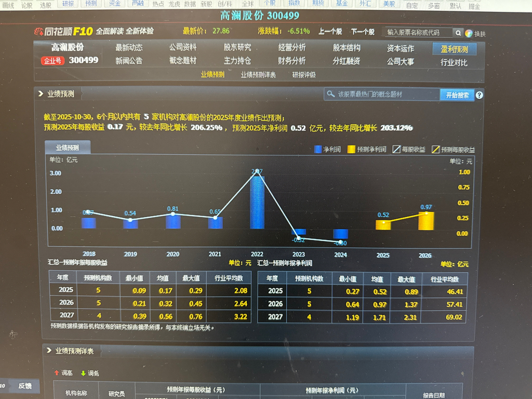Open the 主力持仓 menu item
Screen dimensions: 532x399
[x=237, y=61]
